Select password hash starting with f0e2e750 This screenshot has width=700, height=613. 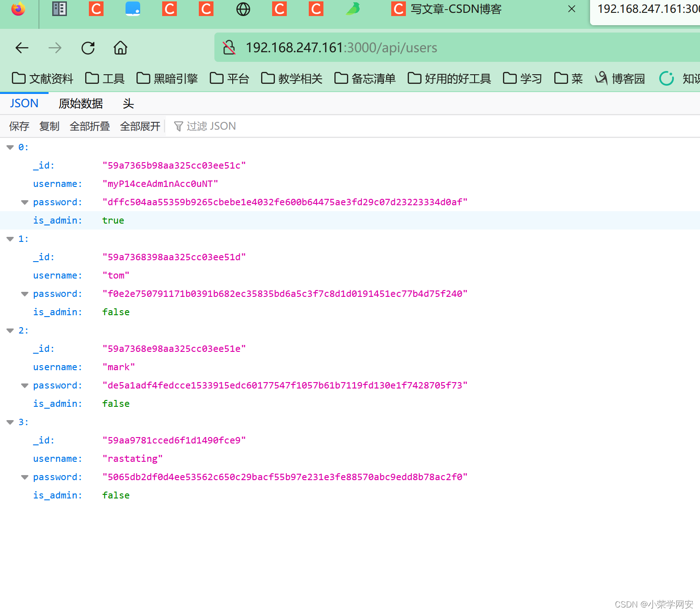click(285, 294)
